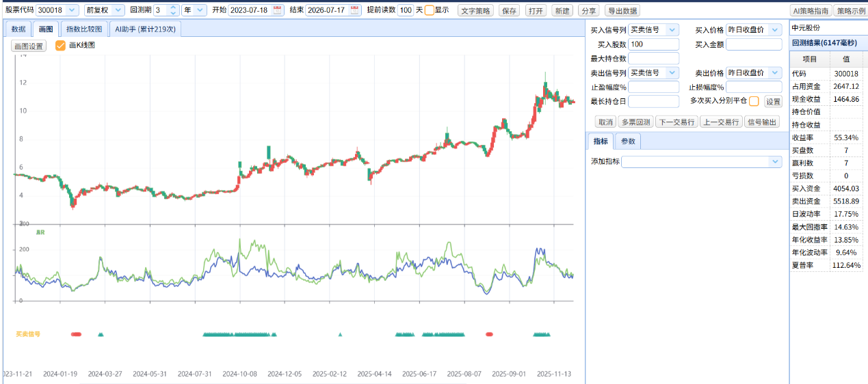Viewport: 868px width, 384px height.
Task: Select the 现金收益 value 1464.86
Action: 846,99
